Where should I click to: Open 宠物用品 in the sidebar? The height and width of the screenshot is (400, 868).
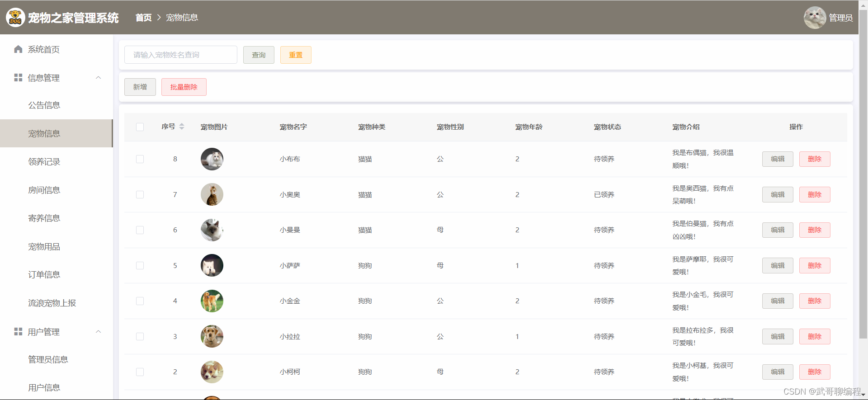pyautogui.click(x=57, y=246)
